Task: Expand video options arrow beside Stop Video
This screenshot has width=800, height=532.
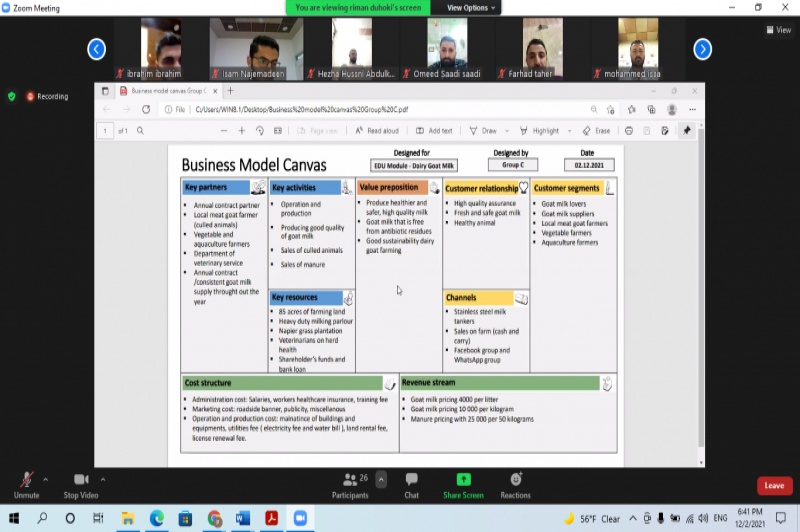Action: [x=103, y=478]
